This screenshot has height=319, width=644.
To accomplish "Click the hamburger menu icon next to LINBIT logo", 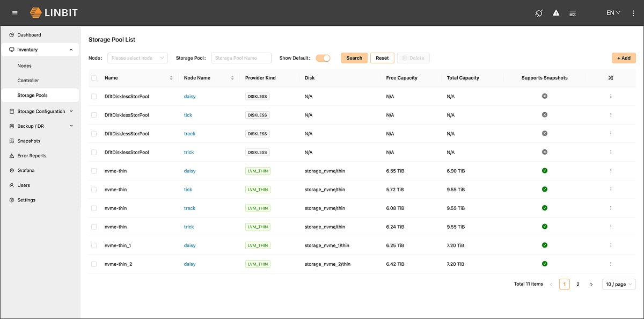I will tap(14, 13).
